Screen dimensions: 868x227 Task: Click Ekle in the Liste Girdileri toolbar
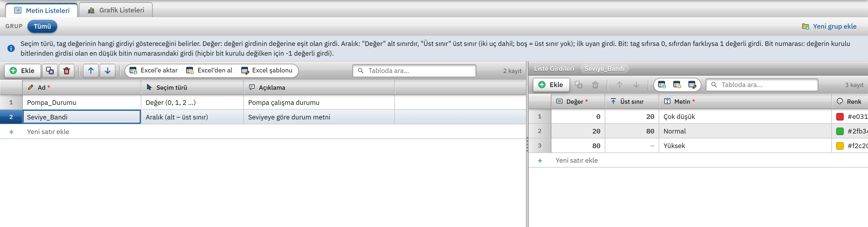pos(551,85)
